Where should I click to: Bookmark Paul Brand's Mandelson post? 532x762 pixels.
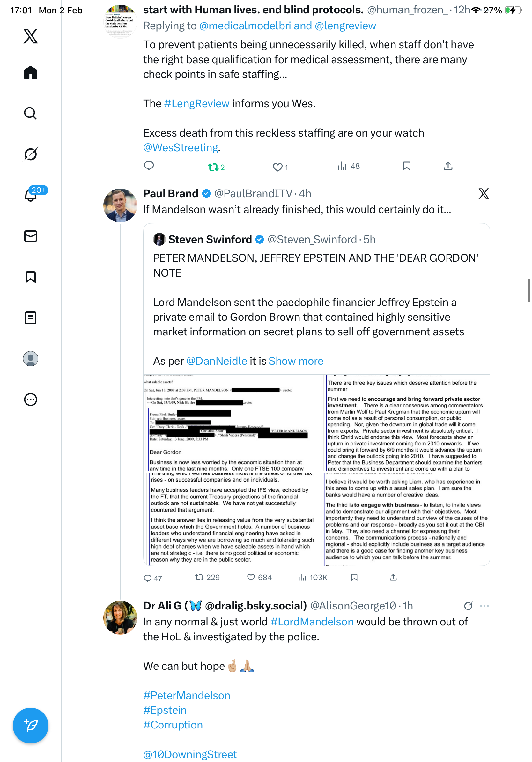354,578
